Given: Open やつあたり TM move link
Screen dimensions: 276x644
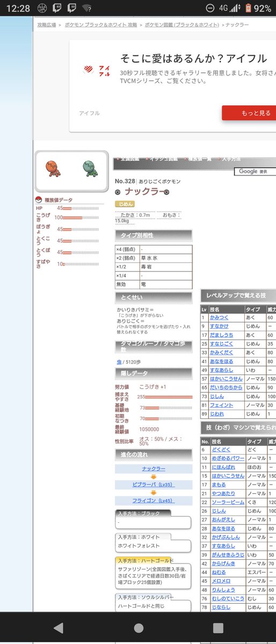Looking at the screenshot, I should (222, 493).
